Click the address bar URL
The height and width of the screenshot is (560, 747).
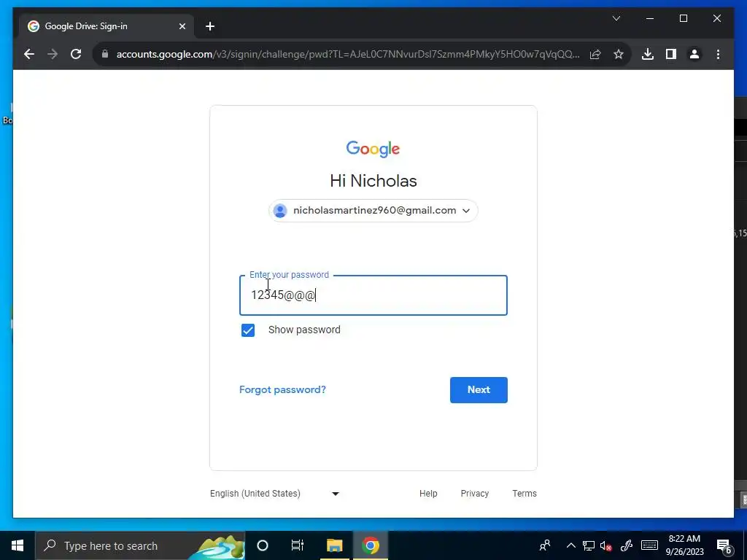[348, 54]
